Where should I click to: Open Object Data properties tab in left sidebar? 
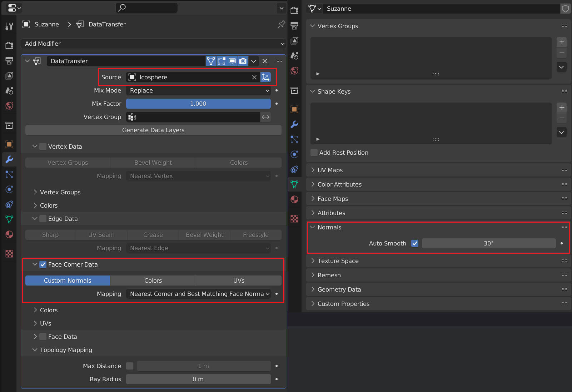coord(9,219)
